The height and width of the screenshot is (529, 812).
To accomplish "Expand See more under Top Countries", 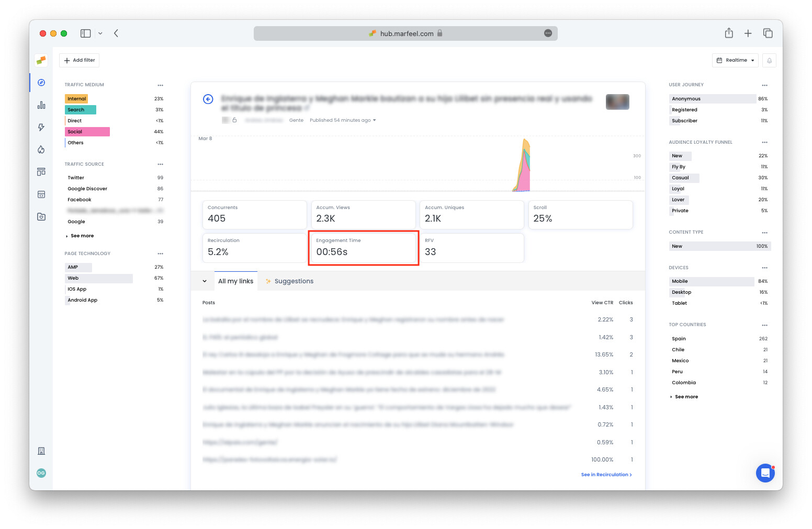I will [x=686, y=397].
